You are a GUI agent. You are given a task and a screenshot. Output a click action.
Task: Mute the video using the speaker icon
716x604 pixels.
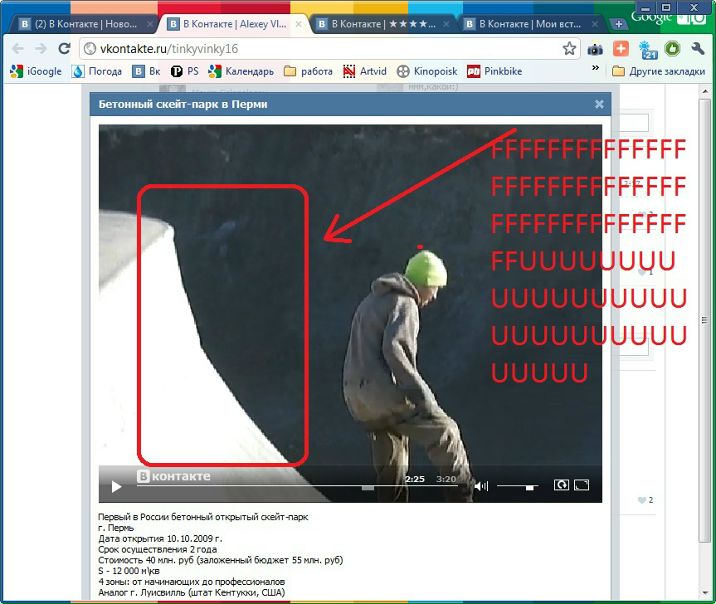coord(481,487)
